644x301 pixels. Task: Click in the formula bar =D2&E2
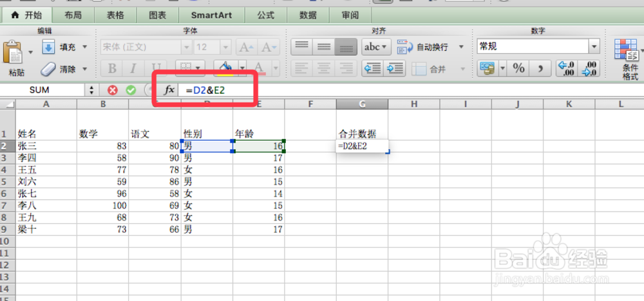[x=411, y=90]
